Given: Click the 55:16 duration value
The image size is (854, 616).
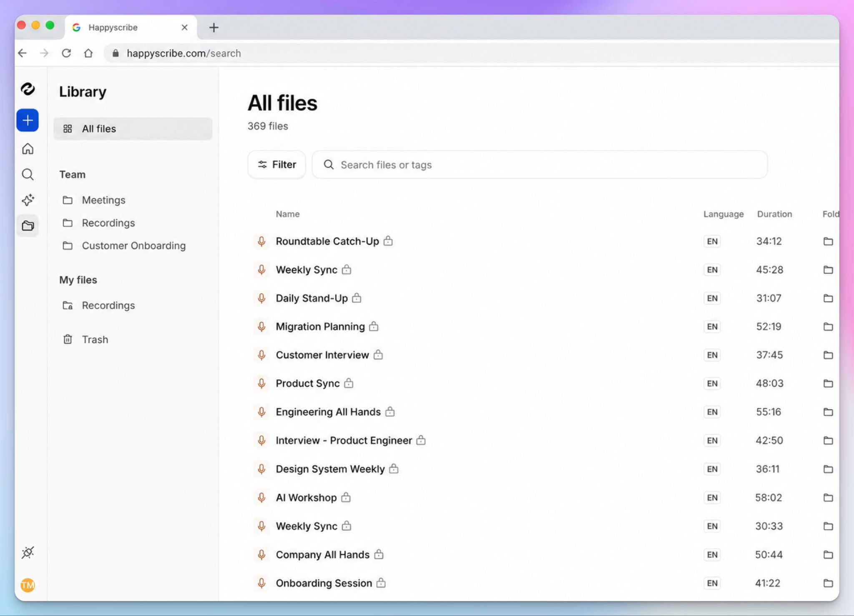Looking at the screenshot, I should tap(769, 412).
